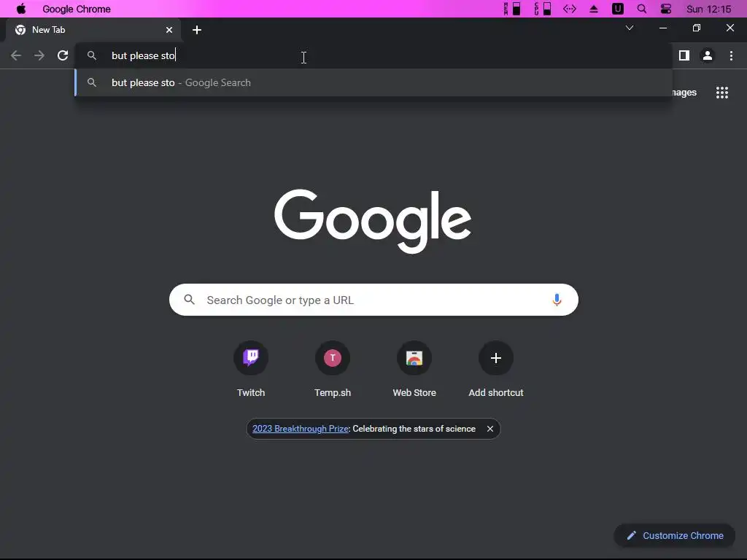Toggle the Chrome side panel

(684, 55)
